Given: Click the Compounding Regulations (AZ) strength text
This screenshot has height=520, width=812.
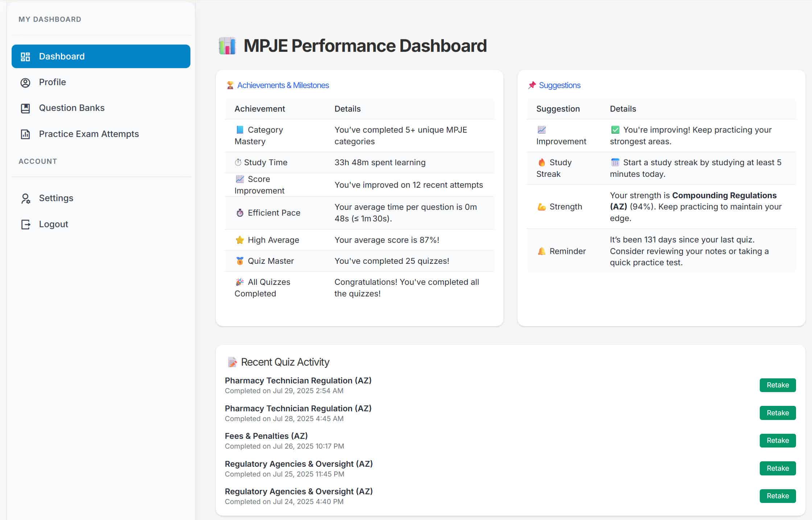Looking at the screenshot, I should point(724,196).
